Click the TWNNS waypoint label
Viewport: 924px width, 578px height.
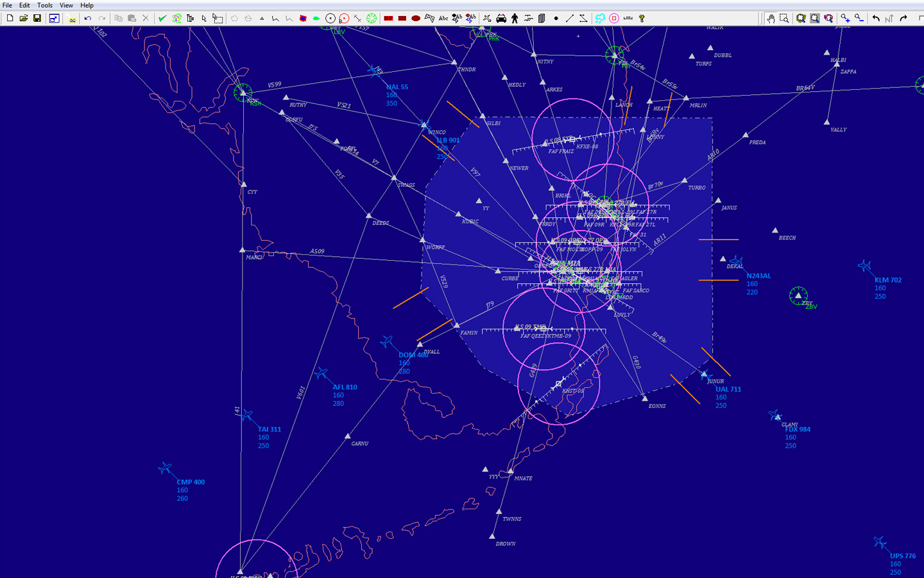[x=512, y=519]
